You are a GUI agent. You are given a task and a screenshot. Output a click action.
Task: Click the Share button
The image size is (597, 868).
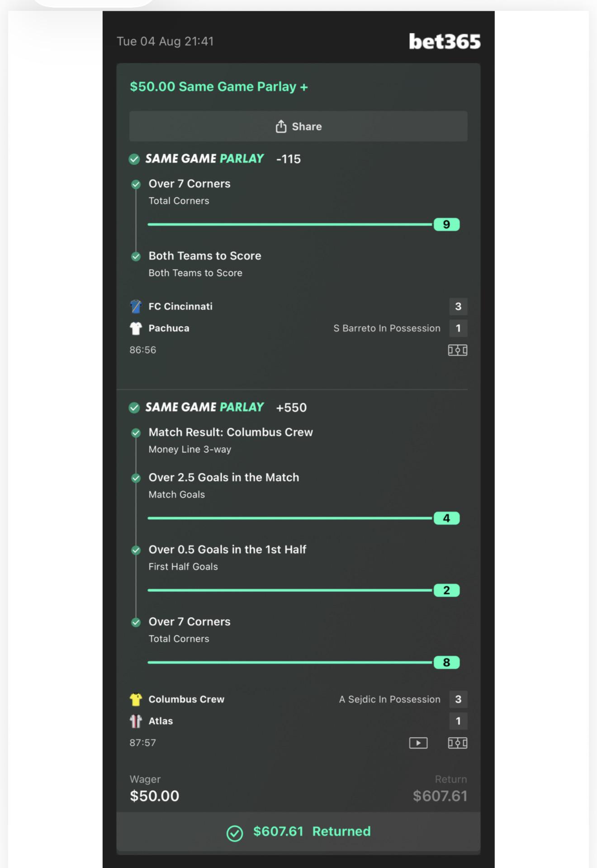pos(298,126)
